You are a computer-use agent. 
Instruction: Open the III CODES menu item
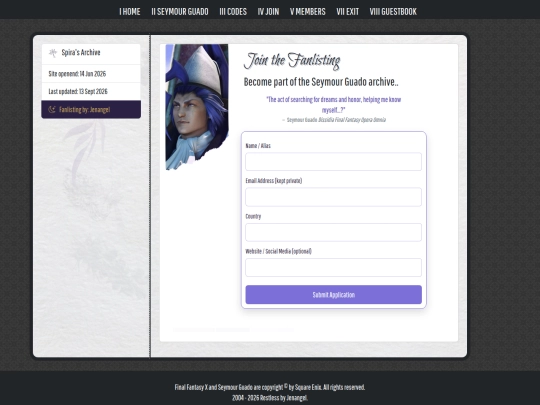point(233,12)
